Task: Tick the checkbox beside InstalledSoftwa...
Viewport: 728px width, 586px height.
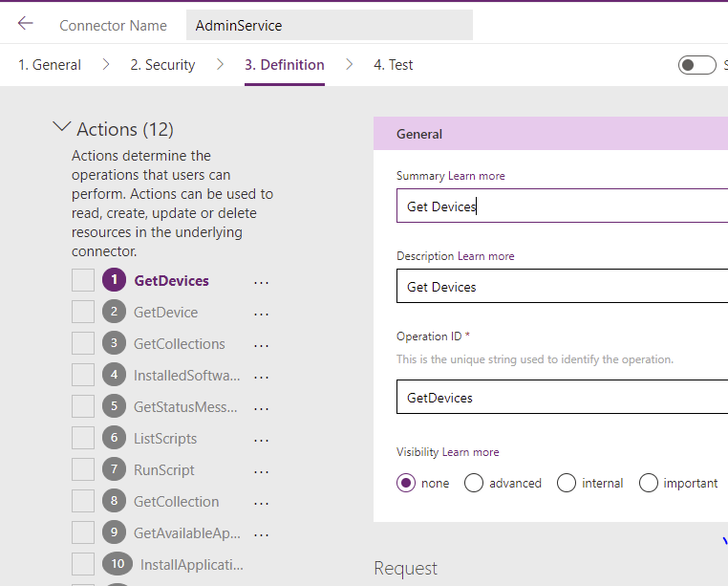Action: tap(83, 375)
